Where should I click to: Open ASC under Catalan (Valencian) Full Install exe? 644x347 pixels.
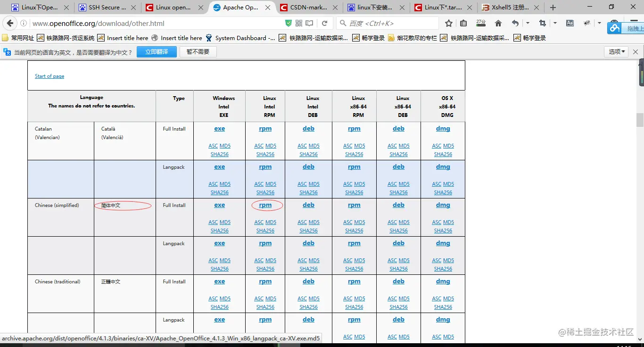tap(213, 146)
